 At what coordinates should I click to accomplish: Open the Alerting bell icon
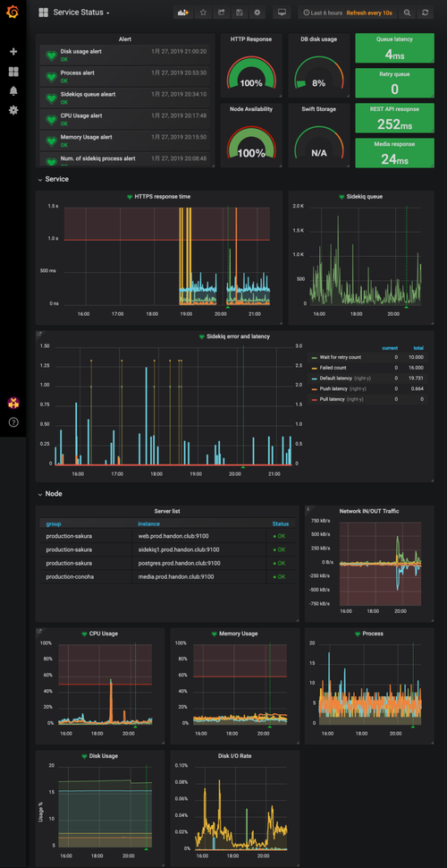pos(13,90)
